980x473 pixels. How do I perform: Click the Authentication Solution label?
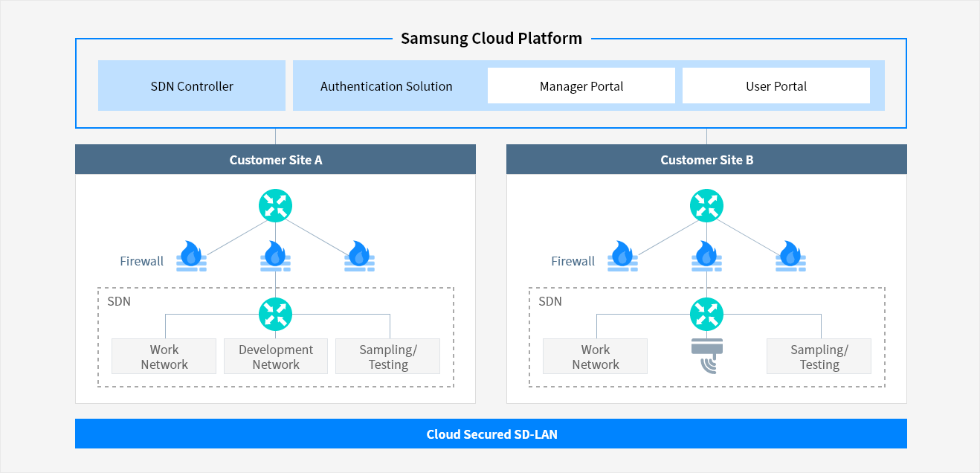tap(387, 86)
